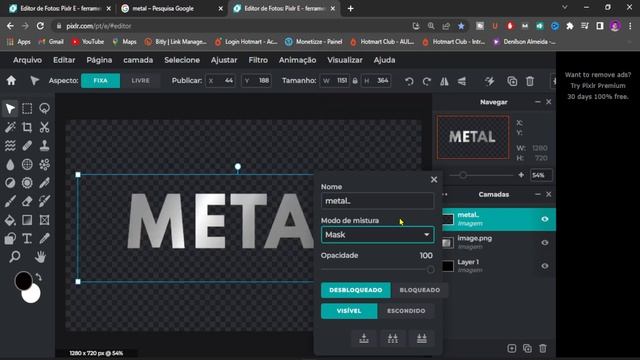
Task: Click the Nome input field
Action: [x=378, y=201]
